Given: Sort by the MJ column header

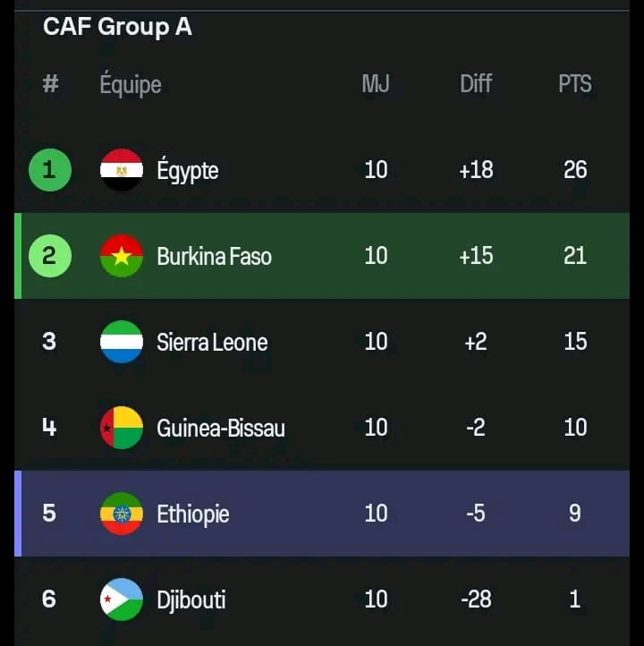Looking at the screenshot, I should pyautogui.click(x=376, y=84).
